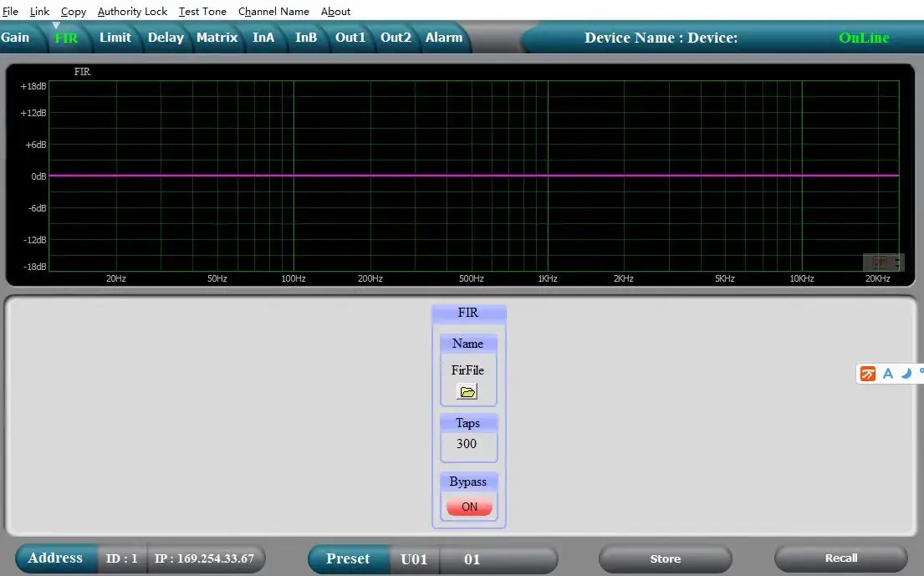Click the Taps value 300 field
This screenshot has height=576, width=924.
467,444
